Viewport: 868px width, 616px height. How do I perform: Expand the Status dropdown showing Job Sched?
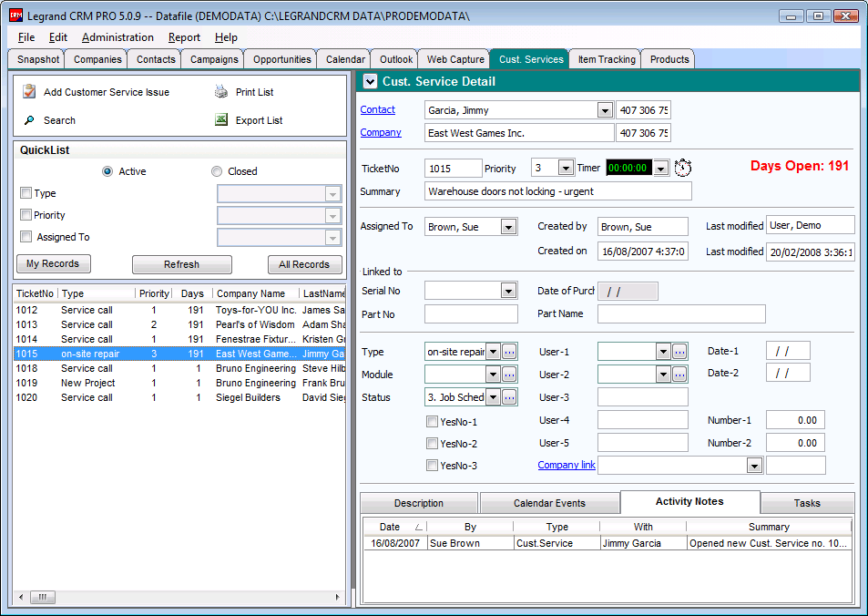pos(493,397)
